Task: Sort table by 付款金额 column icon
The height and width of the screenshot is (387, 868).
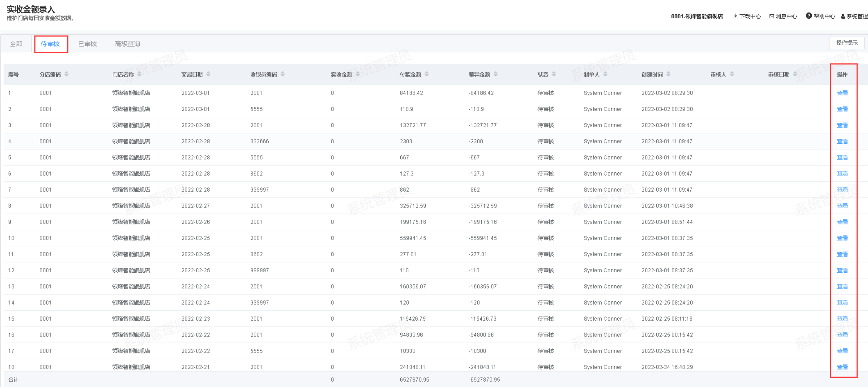Action: tap(426, 74)
